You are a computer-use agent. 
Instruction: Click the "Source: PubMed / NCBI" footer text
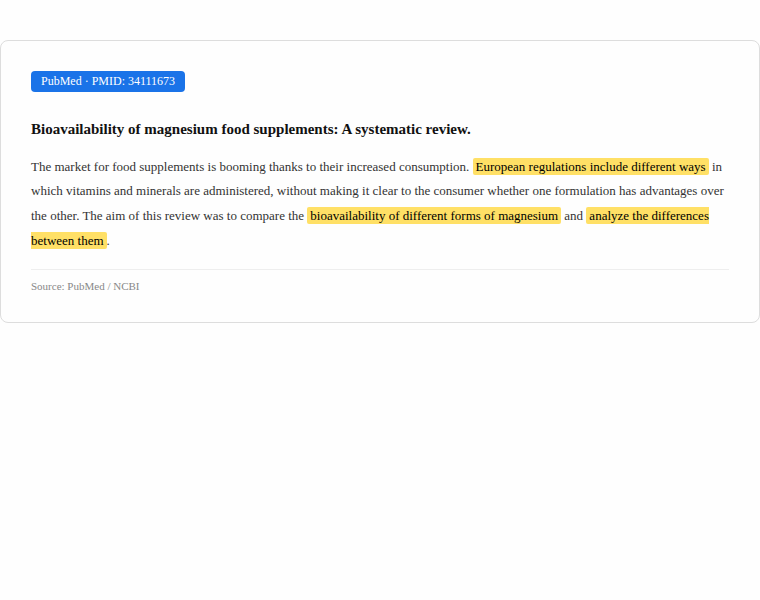(85, 287)
